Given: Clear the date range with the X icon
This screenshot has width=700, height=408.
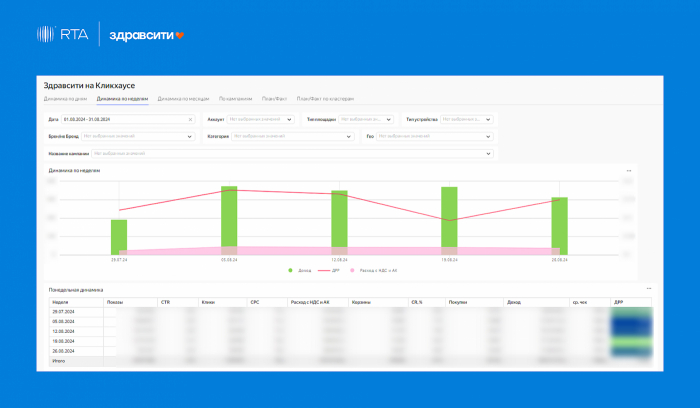Looking at the screenshot, I should point(190,120).
